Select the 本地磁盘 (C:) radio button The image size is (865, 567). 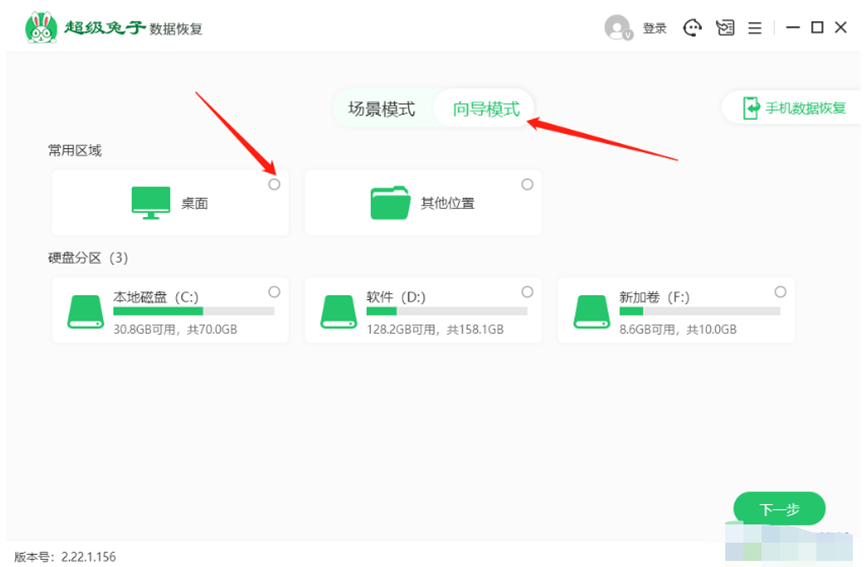(274, 292)
